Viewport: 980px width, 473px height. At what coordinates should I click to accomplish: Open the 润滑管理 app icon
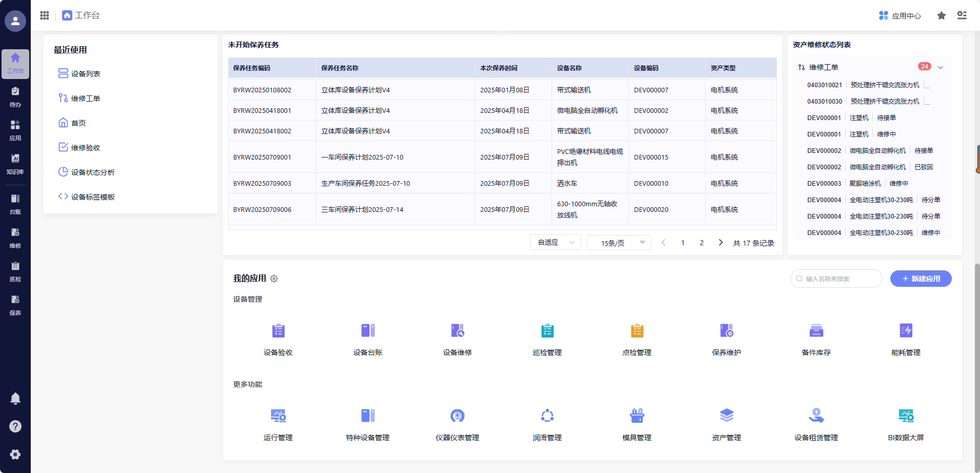(547, 416)
